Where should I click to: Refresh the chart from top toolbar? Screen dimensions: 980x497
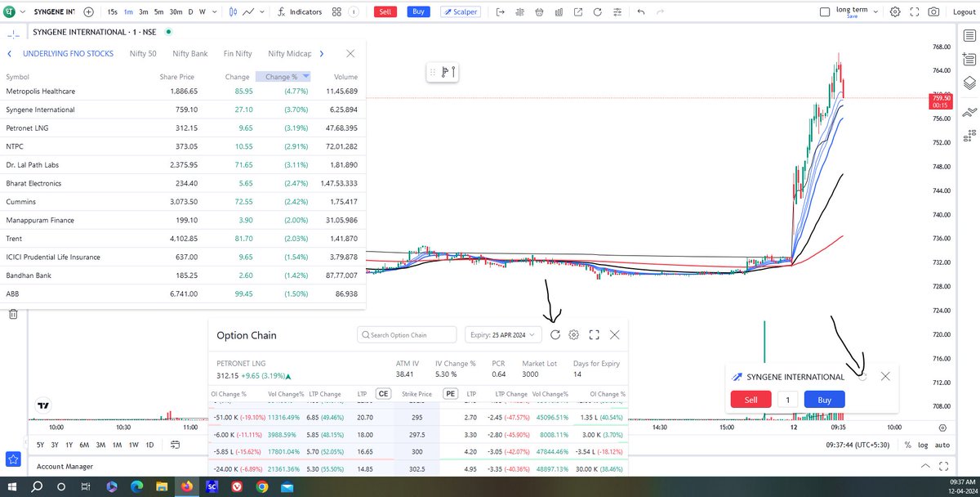[597, 12]
